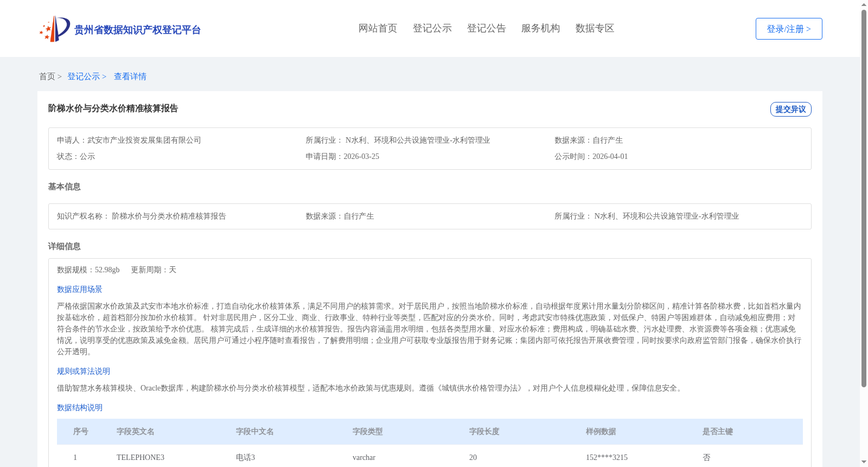Click the 数据应用场景 heading
Image resolution: width=868 pixels, height=467 pixels.
pos(80,289)
